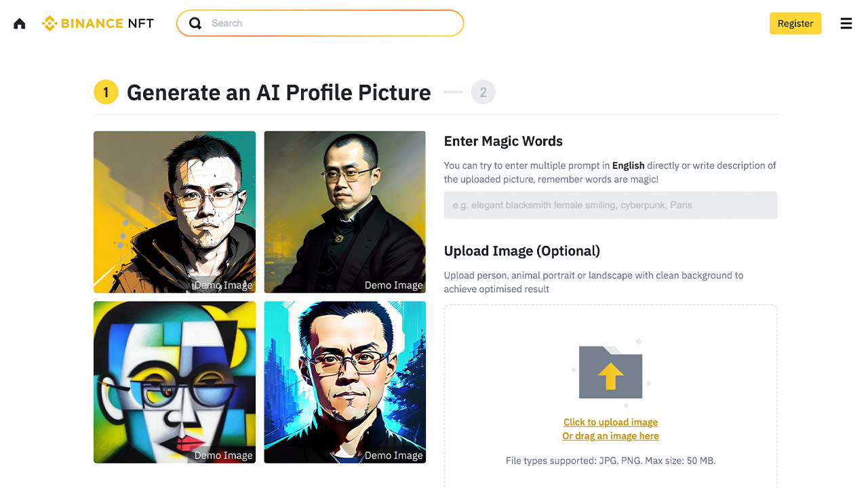Select step 1 yellow circle indicator
This screenshot has width=868, height=488.
click(106, 92)
